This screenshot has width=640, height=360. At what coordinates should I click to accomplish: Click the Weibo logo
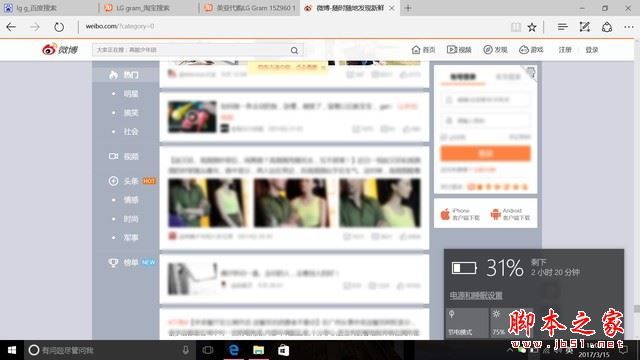coord(60,49)
